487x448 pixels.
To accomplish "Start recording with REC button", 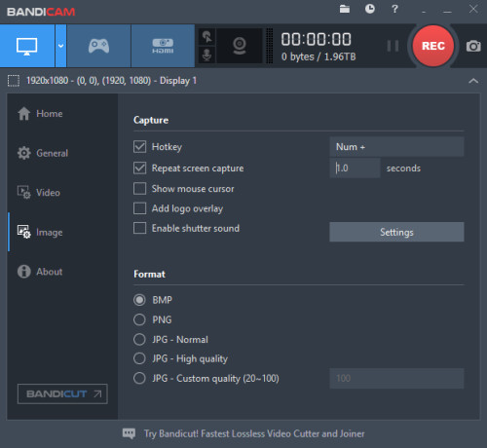I will coord(433,46).
